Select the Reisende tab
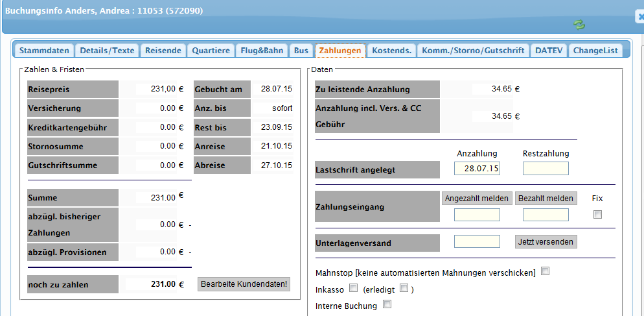644x316 pixels. (x=163, y=50)
